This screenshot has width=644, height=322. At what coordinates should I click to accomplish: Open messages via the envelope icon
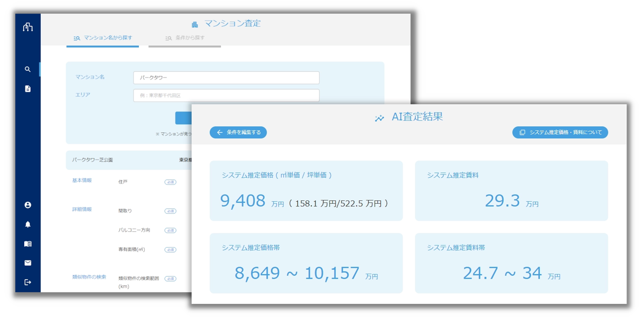[28, 263]
